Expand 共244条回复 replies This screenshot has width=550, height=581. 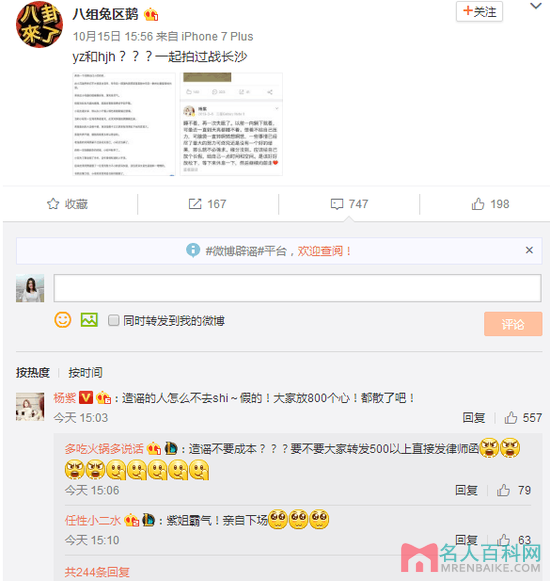(x=97, y=572)
